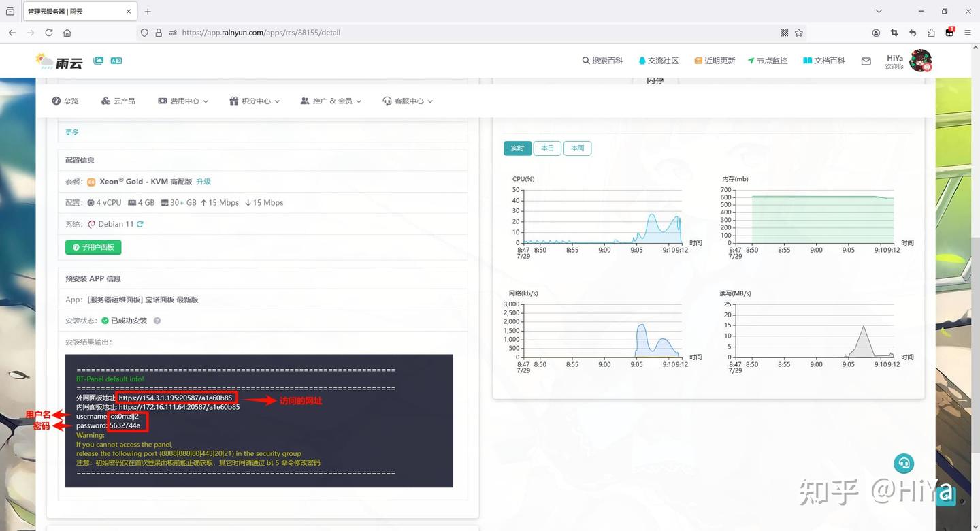Open the 云产品 menu item
980x531 pixels.
118,101
